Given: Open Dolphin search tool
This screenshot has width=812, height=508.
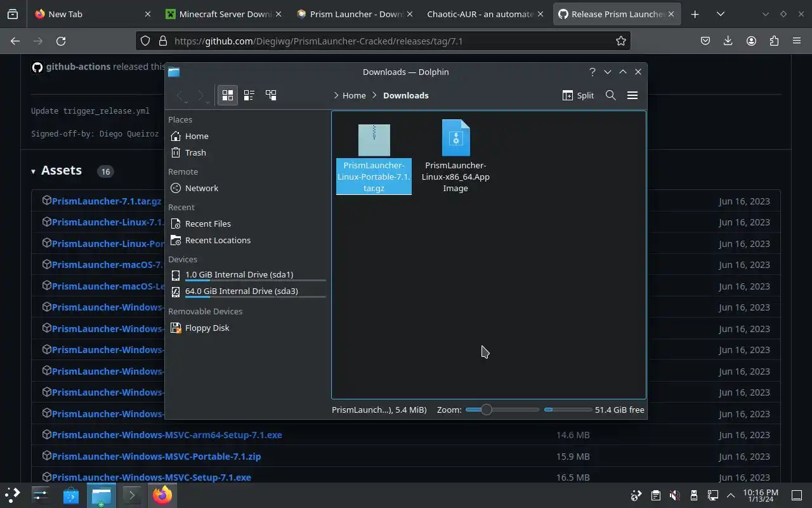Looking at the screenshot, I should [611, 95].
